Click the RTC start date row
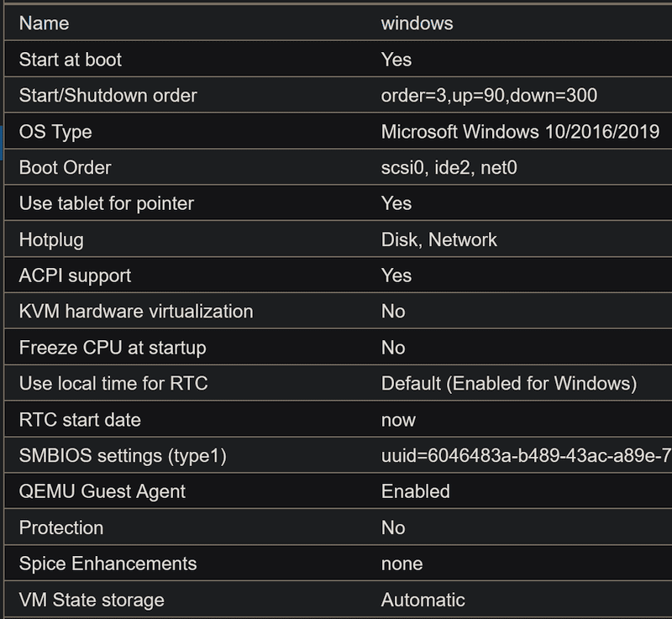This screenshot has height=619, width=672. click(x=80, y=420)
